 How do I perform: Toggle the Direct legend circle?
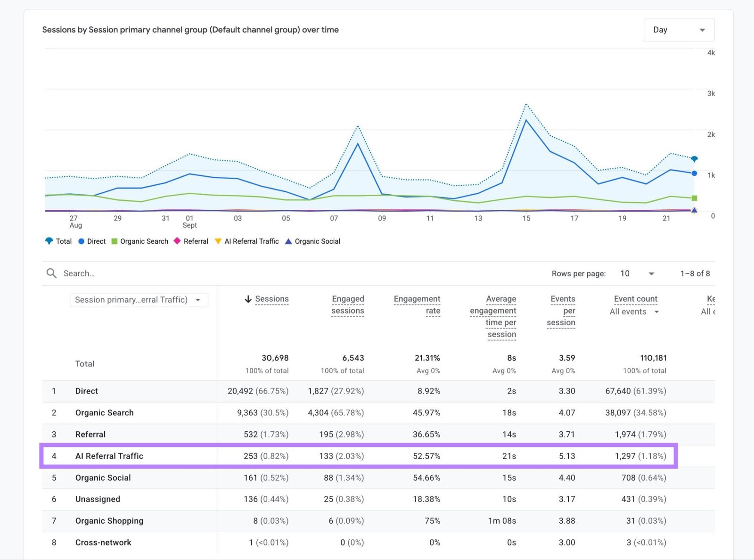81,241
